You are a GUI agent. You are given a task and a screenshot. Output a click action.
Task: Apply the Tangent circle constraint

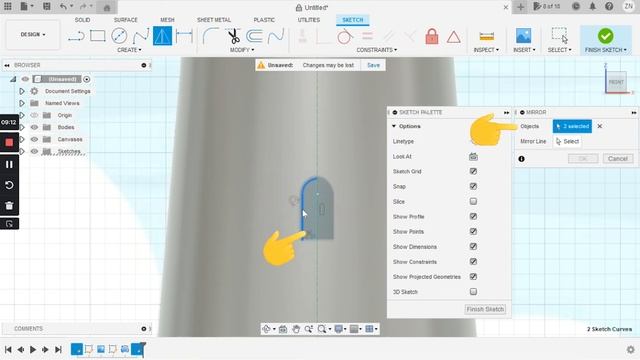click(345, 36)
